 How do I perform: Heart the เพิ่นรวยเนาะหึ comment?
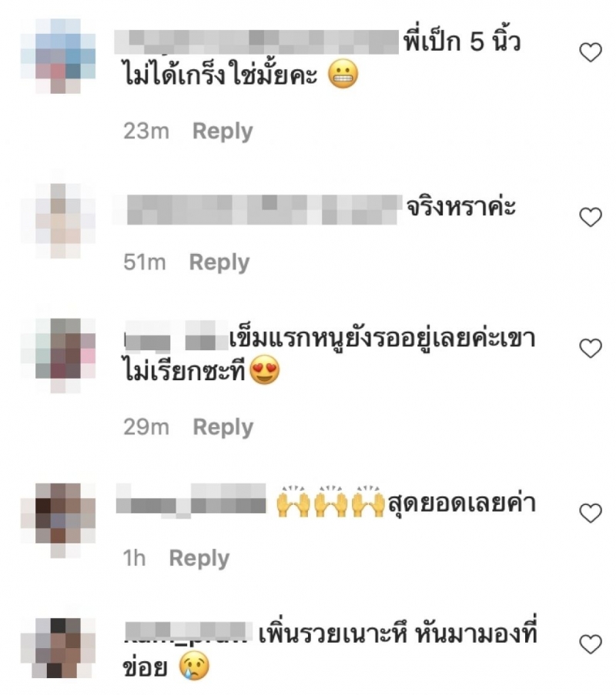(591, 643)
